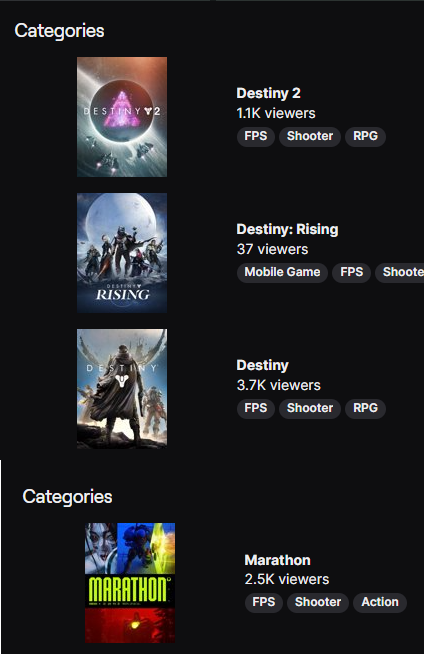The image size is (424, 654).
Task: Select the RPG tag under Destiny
Action: point(365,408)
